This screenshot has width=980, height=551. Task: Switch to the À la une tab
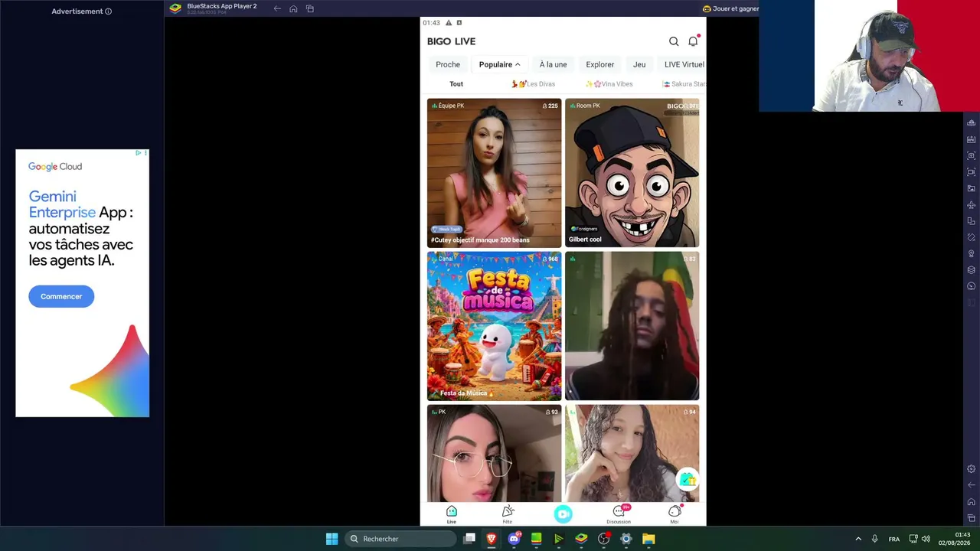pos(553,64)
